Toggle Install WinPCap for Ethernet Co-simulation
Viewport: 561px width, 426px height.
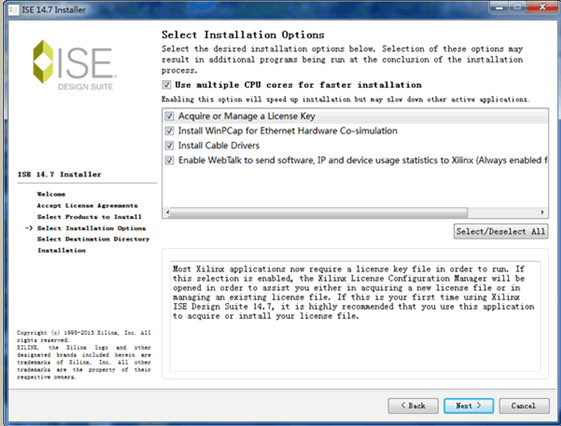click(169, 131)
